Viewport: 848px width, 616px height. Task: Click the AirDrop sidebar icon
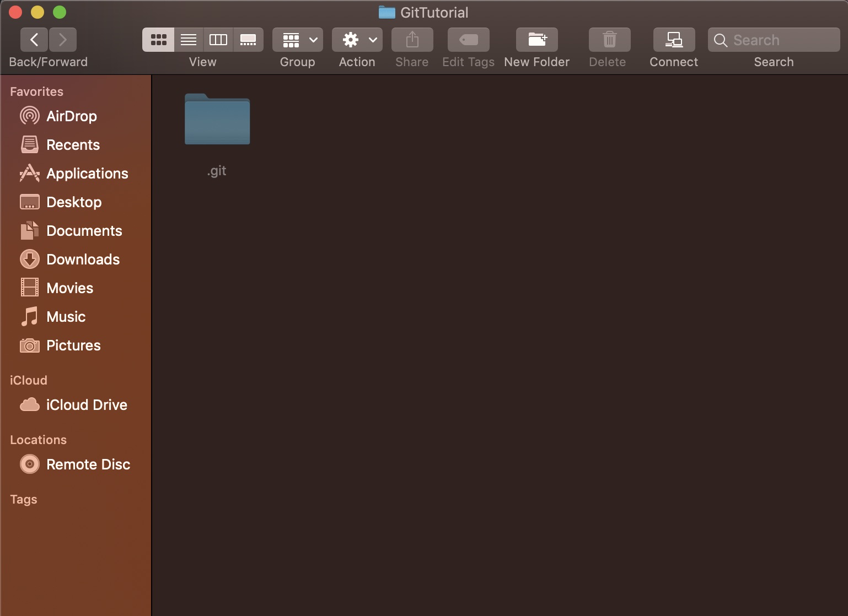pyautogui.click(x=30, y=116)
